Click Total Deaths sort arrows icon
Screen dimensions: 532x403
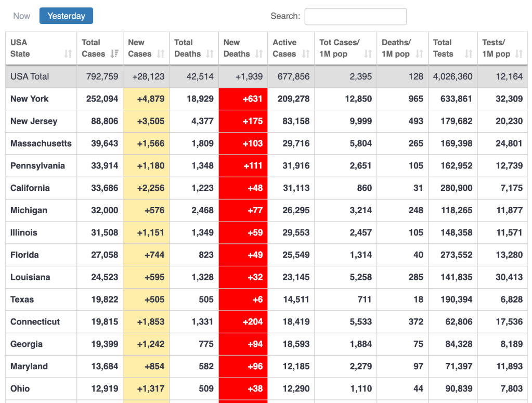click(210, 54)
